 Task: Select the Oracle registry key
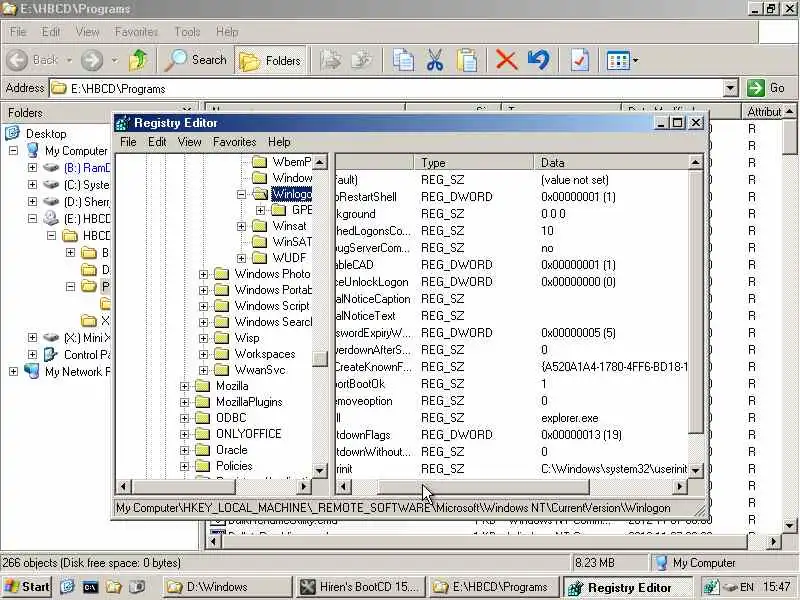coord(232,450)
